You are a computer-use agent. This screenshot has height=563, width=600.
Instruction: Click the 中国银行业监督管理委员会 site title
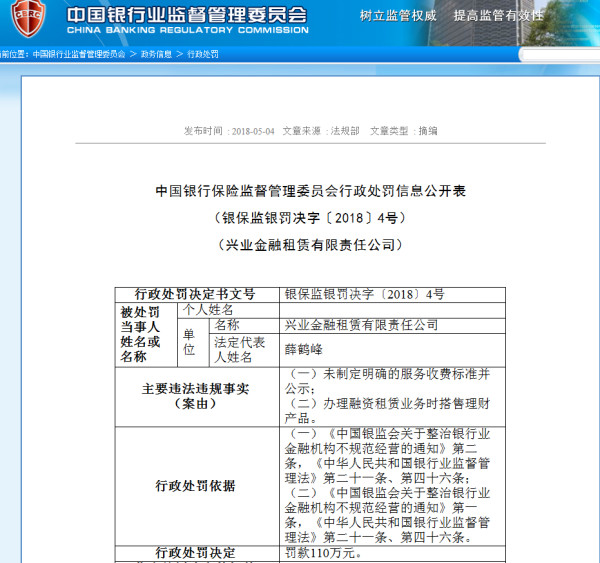click(187, 15)
